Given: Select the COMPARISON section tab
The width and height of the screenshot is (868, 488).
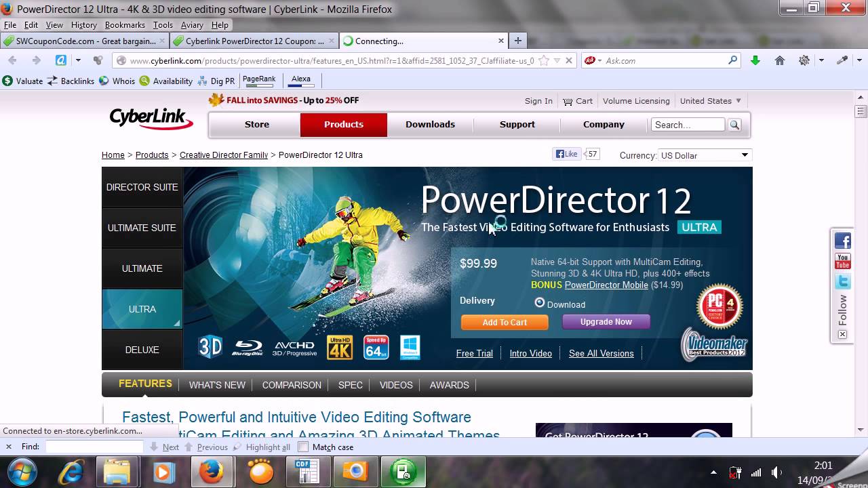Looking at the screenshot, I should (292, 385).
